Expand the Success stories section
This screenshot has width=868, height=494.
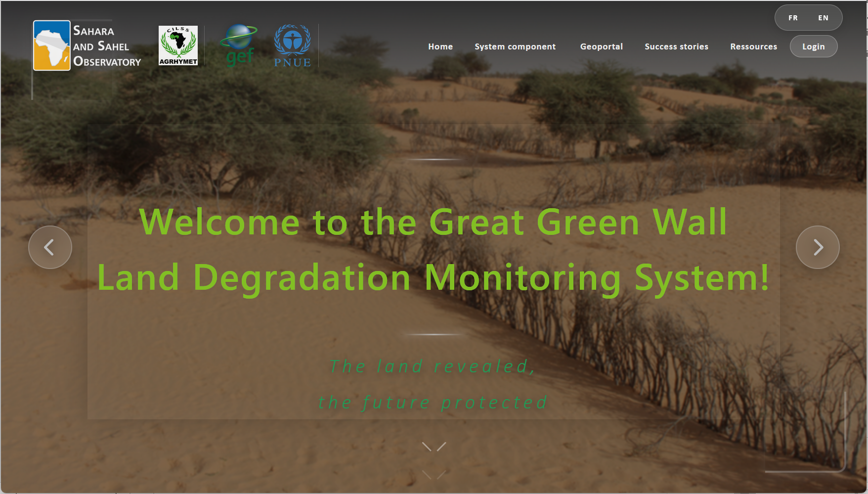tap(676, 46)
